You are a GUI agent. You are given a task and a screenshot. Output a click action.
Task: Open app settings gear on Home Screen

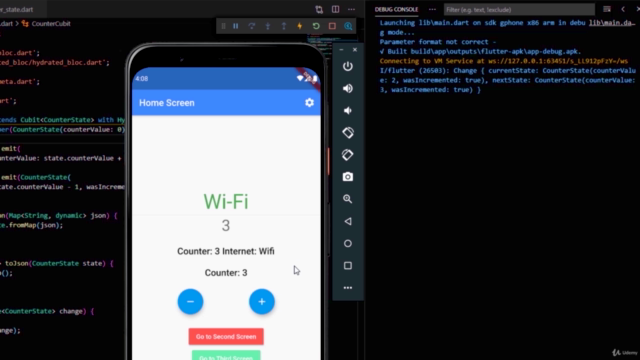pyautogui.click(x=309, y=102)
